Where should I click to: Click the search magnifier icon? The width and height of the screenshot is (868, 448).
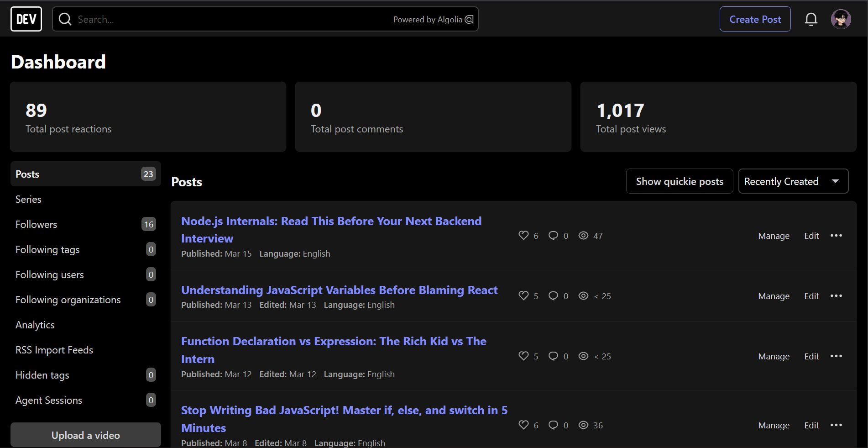click(x=65, y=19)
